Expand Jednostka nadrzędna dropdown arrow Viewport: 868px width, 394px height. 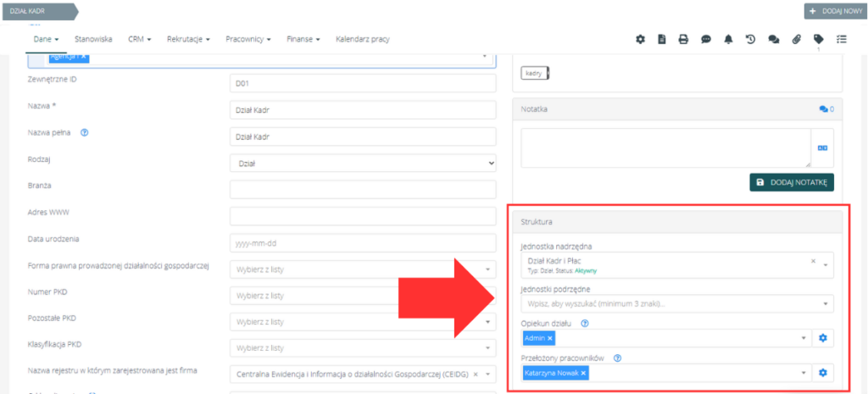pos(826,264)
